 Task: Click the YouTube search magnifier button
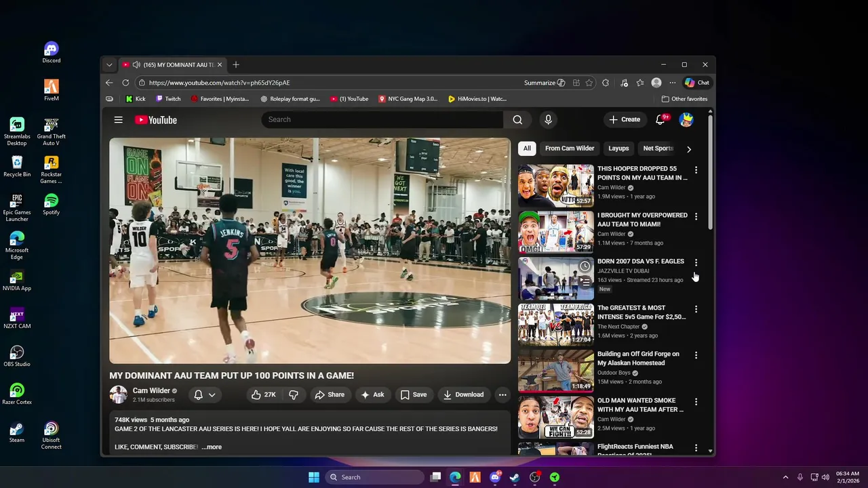(x=517, y=120)
